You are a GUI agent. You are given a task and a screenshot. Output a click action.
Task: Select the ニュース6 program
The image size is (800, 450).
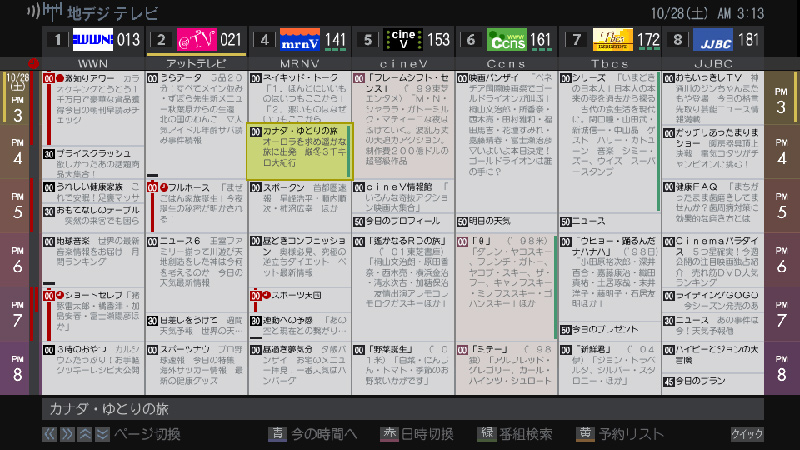pyautogui.click(x=196, y=272)
